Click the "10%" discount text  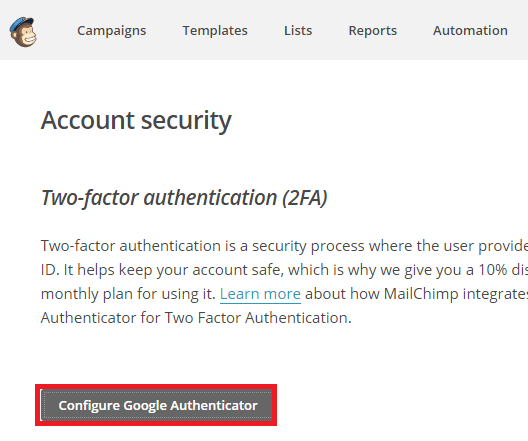click(x=493, y=270)
